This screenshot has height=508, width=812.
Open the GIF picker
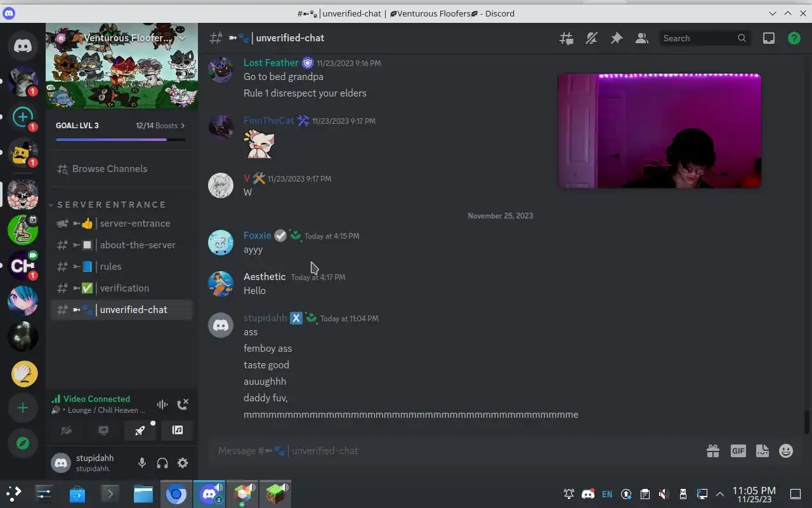point(738,451)
